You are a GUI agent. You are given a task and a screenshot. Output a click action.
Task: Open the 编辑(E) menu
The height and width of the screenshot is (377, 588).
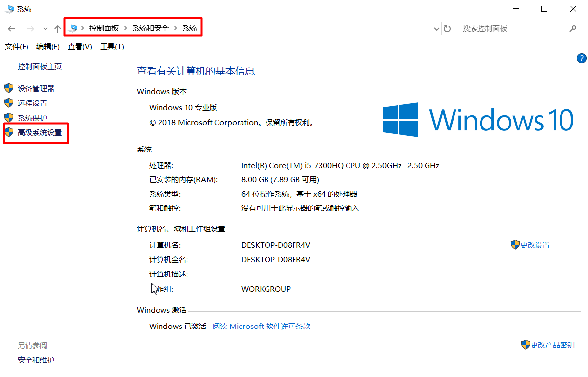pyautogui.click(x=48, y=47)
